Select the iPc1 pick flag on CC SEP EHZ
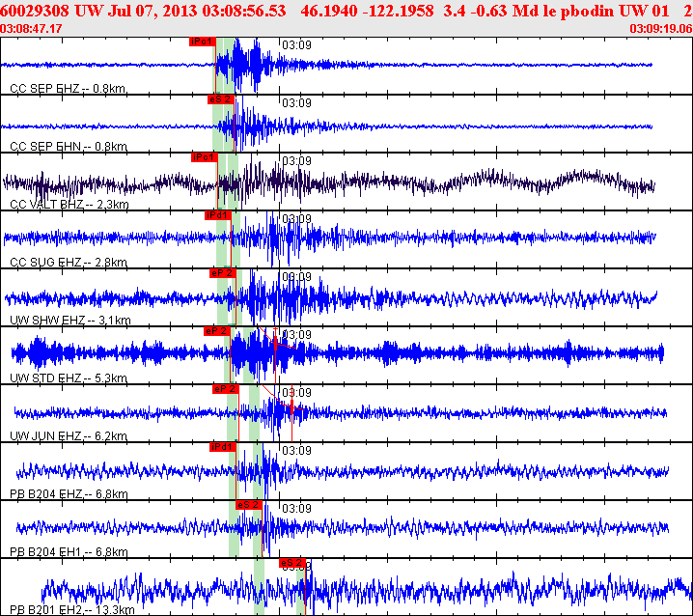Screen dimensions: 693x616 (203, 42)
